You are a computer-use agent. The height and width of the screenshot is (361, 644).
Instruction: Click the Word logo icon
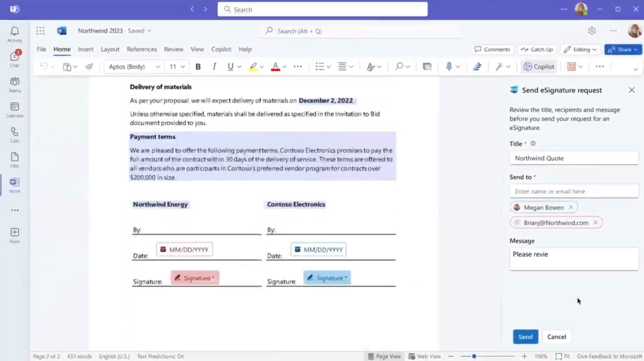[62, 31]
